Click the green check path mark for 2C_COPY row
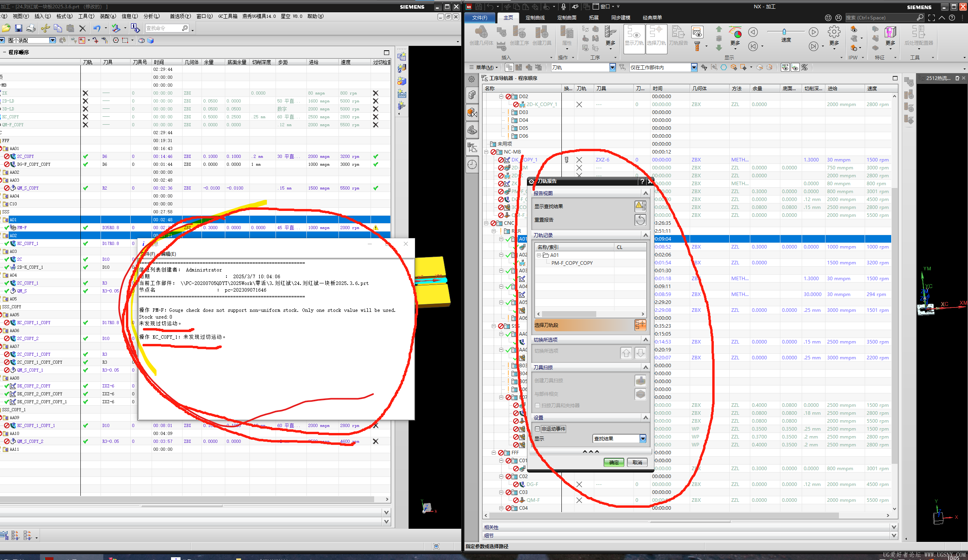The width and height of the screenshot is (968, 560). 86,156
